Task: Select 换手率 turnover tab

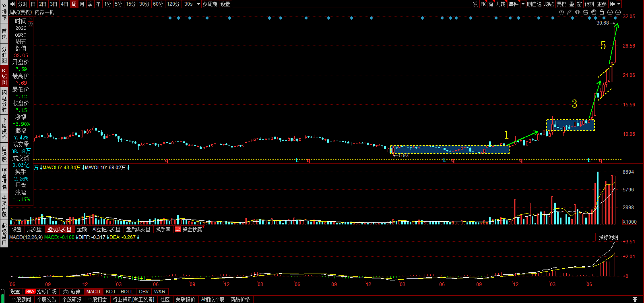Action: click(163, 229)
